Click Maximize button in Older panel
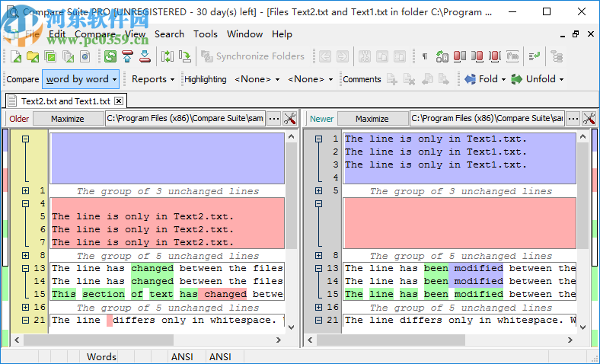The height and width of the screenshot is (364, 600). tap(67, 118)
